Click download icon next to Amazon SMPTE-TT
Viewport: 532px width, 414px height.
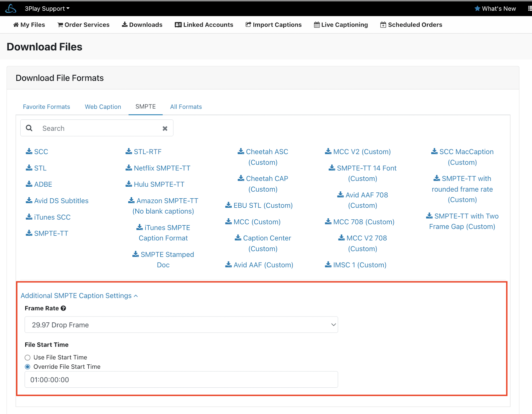click(x=131, y=200)
